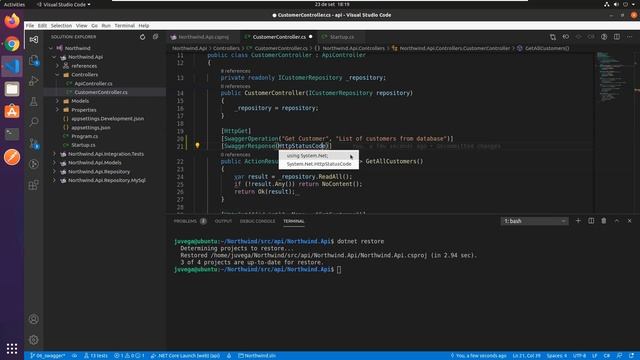Expand the Properties folder

(x=58, y=110)
